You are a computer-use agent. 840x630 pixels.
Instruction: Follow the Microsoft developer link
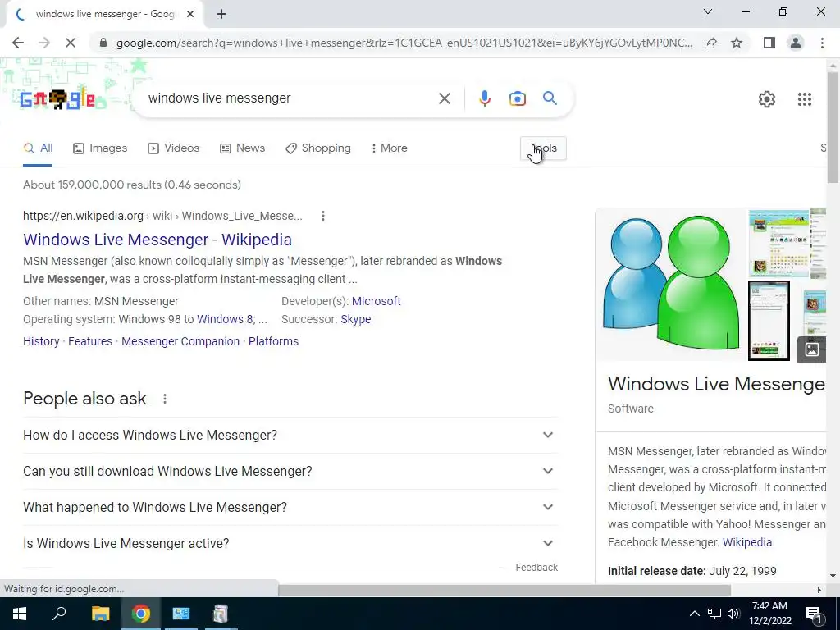click(376, 302)
